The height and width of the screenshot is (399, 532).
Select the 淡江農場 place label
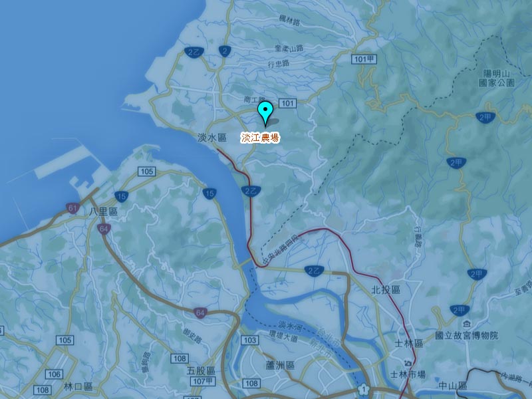(260, 138)
